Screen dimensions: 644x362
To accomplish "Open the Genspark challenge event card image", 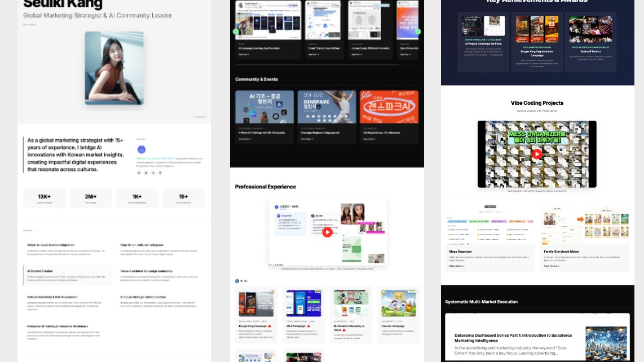I will 327,107.
